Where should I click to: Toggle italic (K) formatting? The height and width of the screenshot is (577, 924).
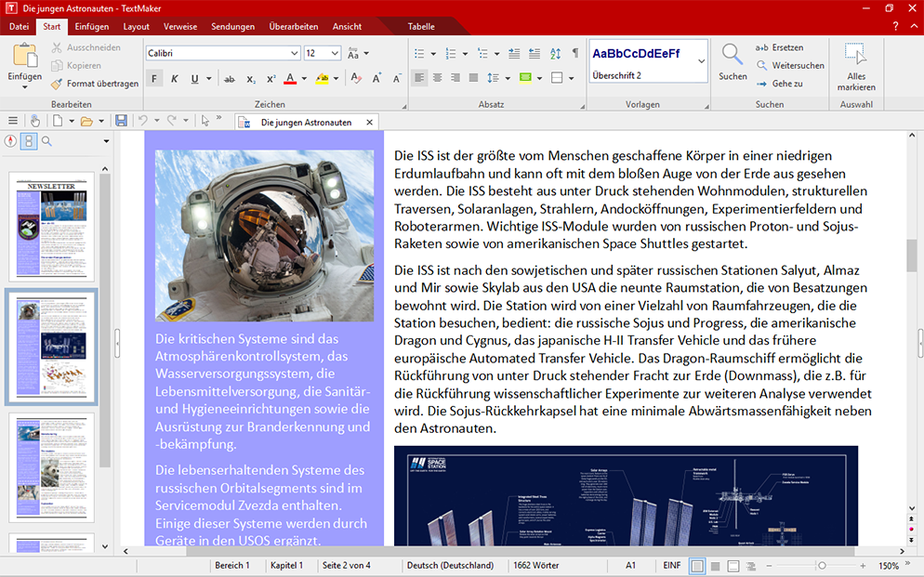[x=175, y=79]
